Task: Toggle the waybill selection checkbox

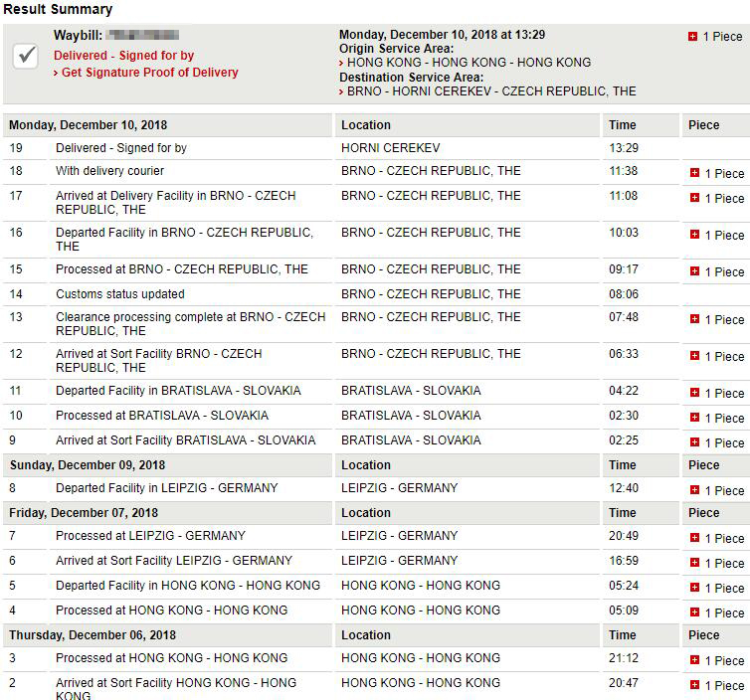Action: (25, 57)
